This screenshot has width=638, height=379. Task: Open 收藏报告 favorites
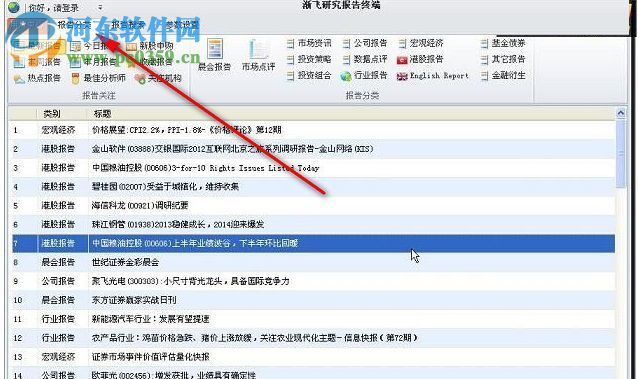[150, 62]
